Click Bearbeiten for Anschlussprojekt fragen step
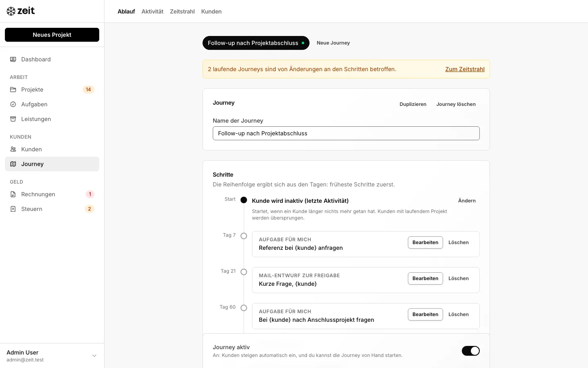 click(425, 314)
